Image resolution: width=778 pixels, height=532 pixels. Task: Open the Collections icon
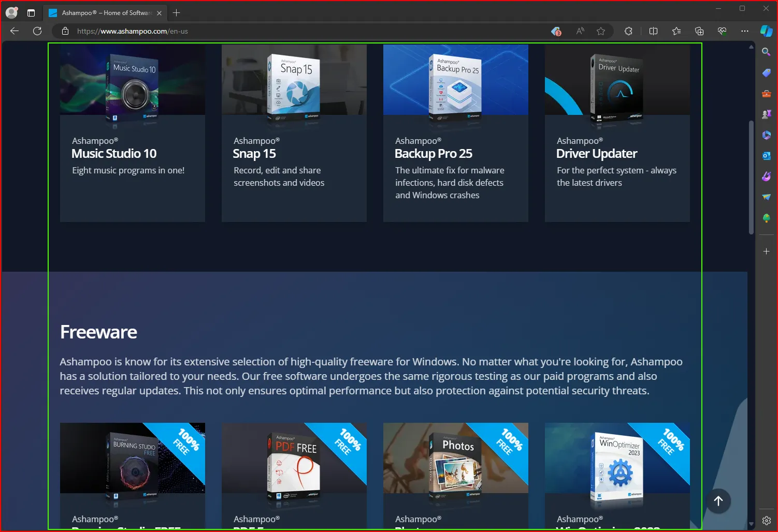[699, 31]
